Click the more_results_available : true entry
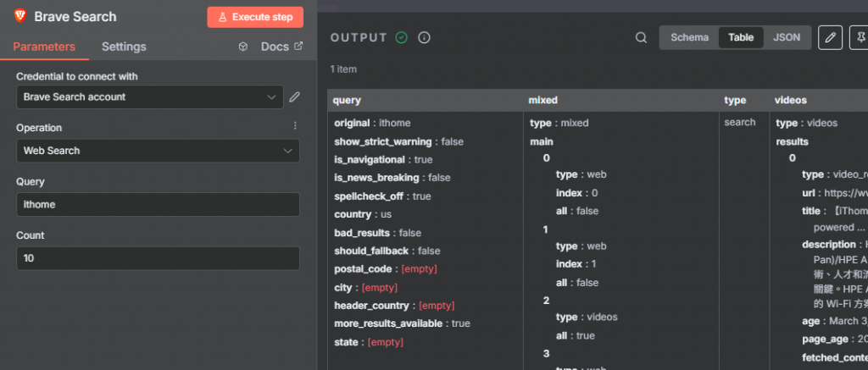This screenshot has height=370, width=868. click(x=402, y=323)
